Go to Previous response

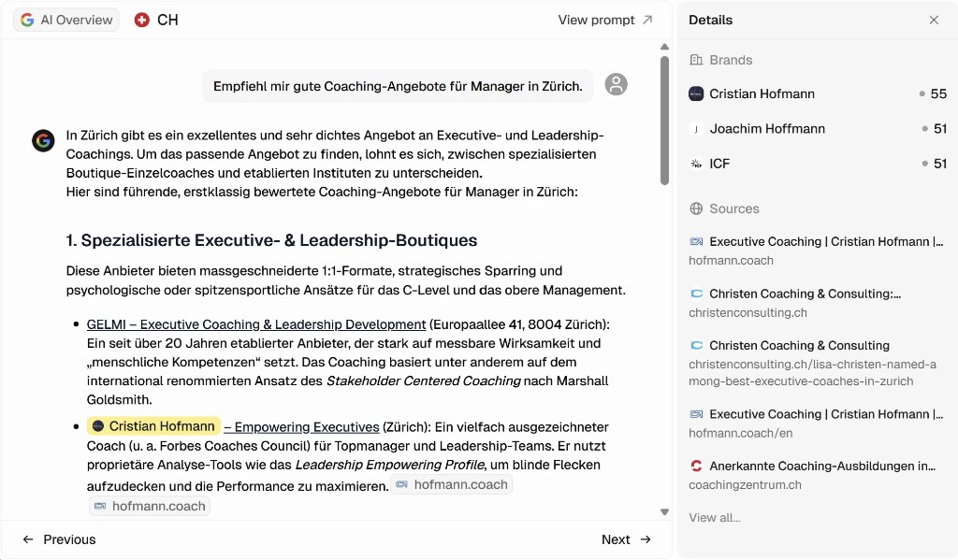point(59,539)
